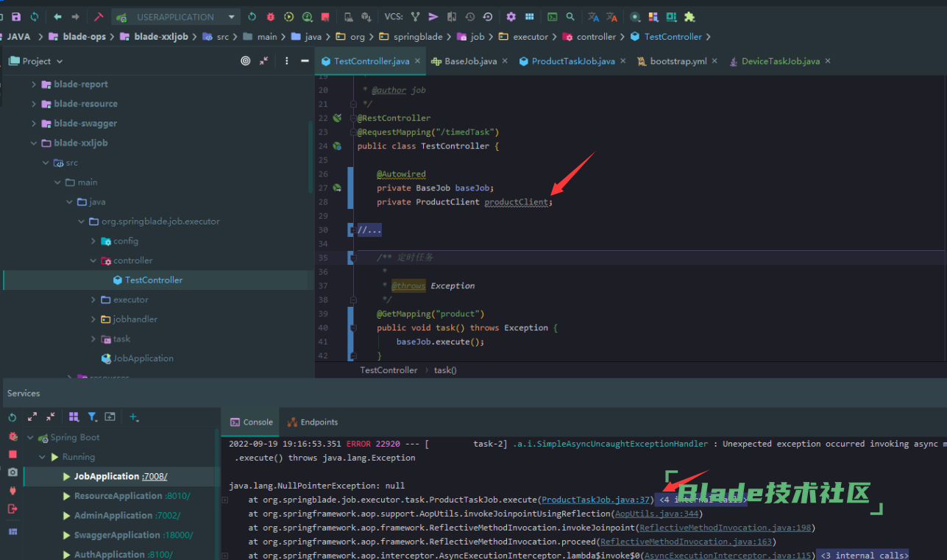This screenshot has width=947, height=560.
Task: Open the Terminal icon in top toolbar
Action: 552,16
